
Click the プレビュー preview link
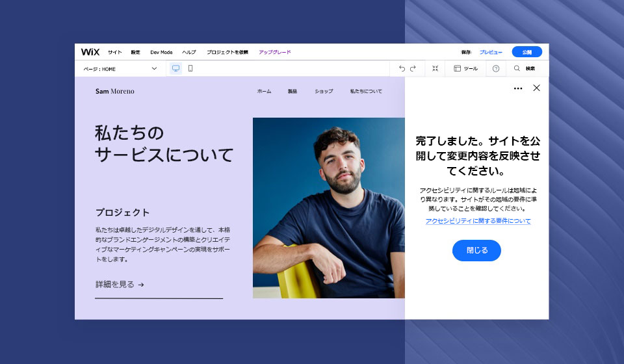(x=491, y=52)
